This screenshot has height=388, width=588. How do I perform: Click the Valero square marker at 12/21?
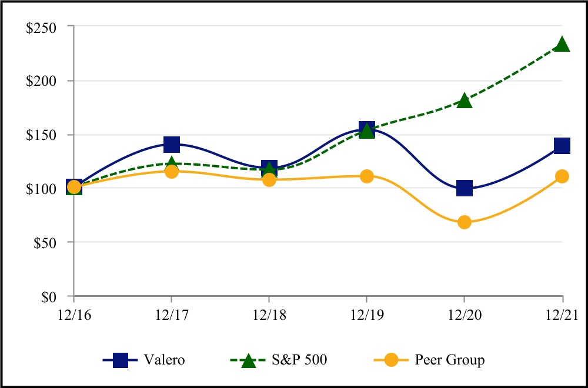pos(562,145)
